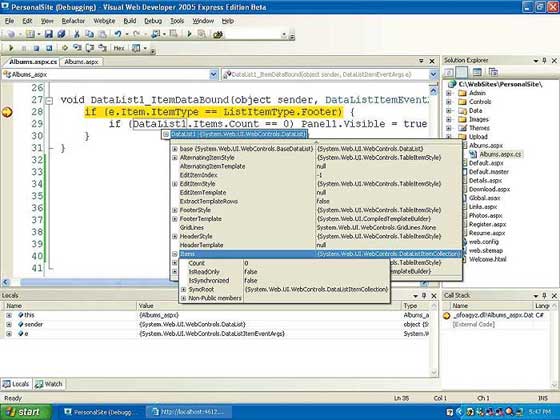Collapse code outline at line 27
The height and width of the screenshot is (420, 560).
50,101
